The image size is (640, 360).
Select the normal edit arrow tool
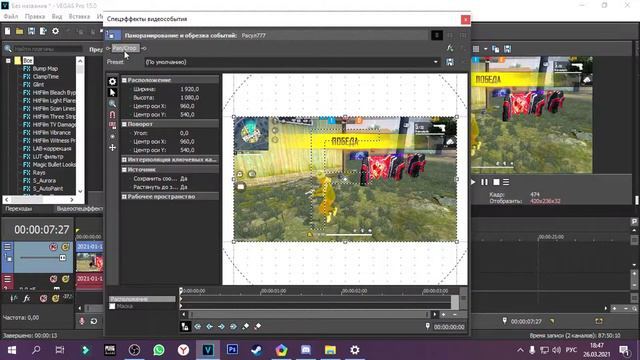112,93
